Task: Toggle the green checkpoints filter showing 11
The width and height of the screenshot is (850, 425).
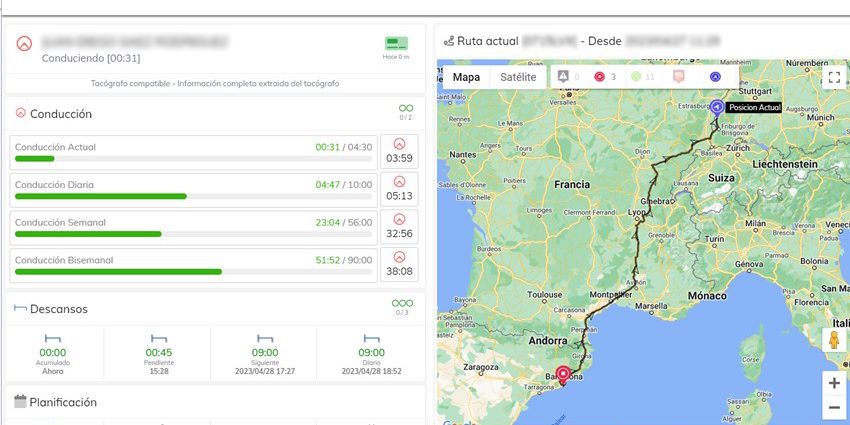Action: click(x=636, y=77)
